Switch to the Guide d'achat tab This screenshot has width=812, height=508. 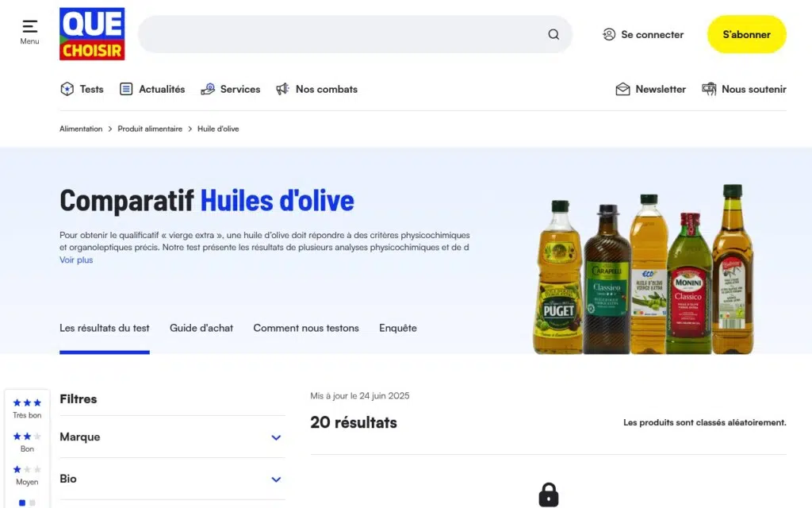tap(201, 328)
